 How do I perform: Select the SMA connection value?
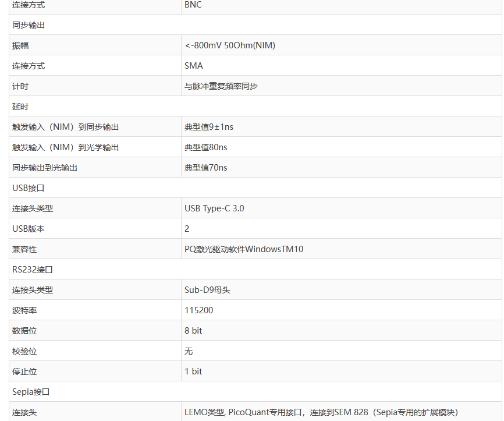coord(194,66)
